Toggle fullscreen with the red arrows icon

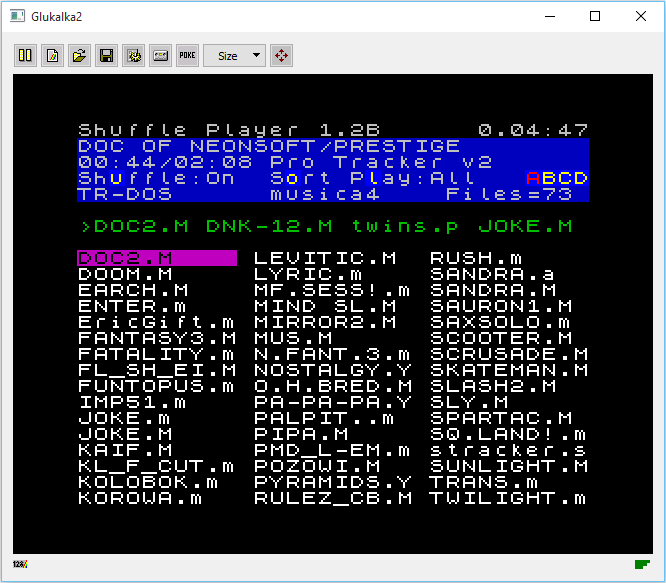[x=281, y=56]
